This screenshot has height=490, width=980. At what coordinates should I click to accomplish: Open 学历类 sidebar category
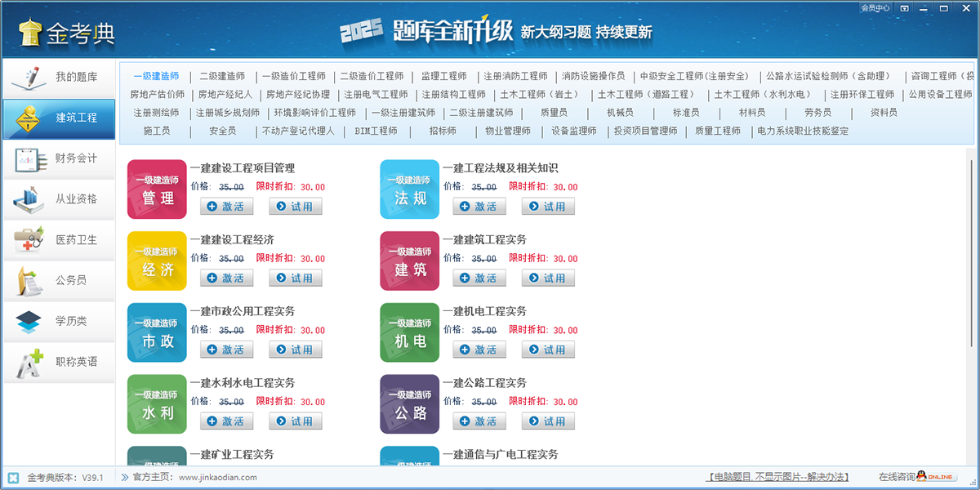coord(59,321)
